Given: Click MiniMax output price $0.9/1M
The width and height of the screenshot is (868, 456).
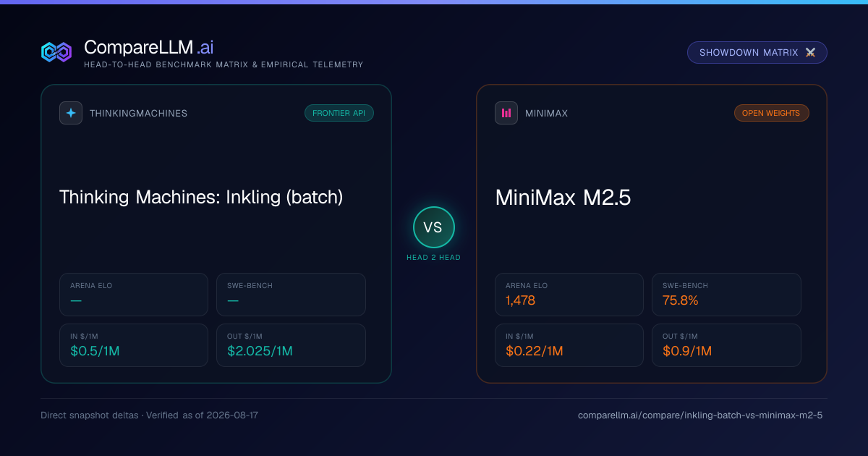Looking at the screenshot, I should pos(687,351).
